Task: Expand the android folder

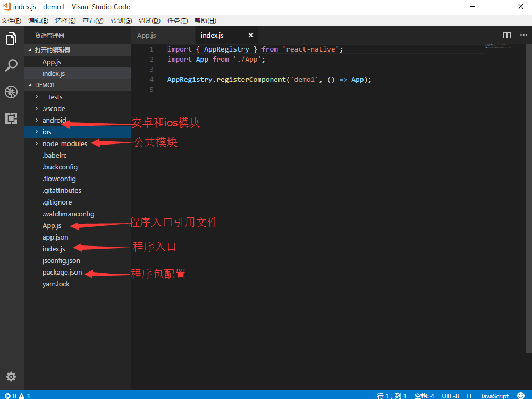Action: tap(37, 120)
